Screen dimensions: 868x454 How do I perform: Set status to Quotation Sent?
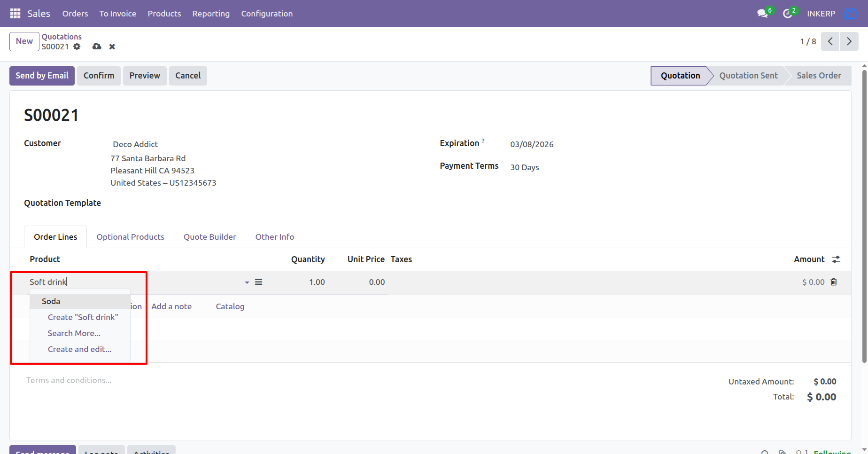(748, 76)
